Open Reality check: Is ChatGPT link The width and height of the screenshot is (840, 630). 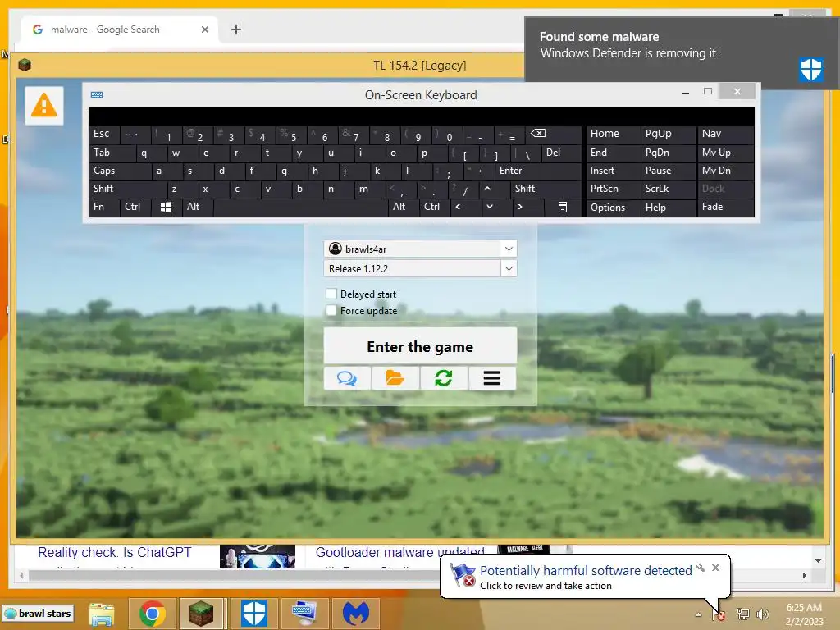[115, 552]
